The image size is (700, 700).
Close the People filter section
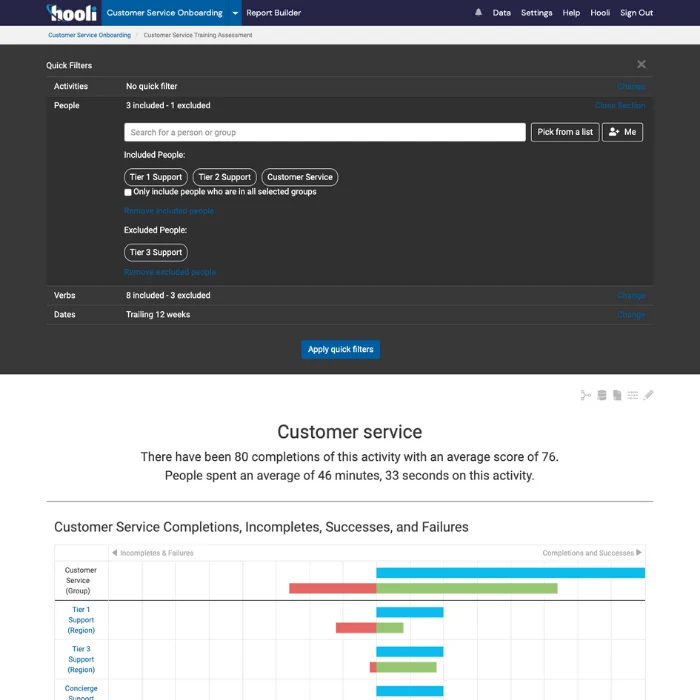coord(620,105)
